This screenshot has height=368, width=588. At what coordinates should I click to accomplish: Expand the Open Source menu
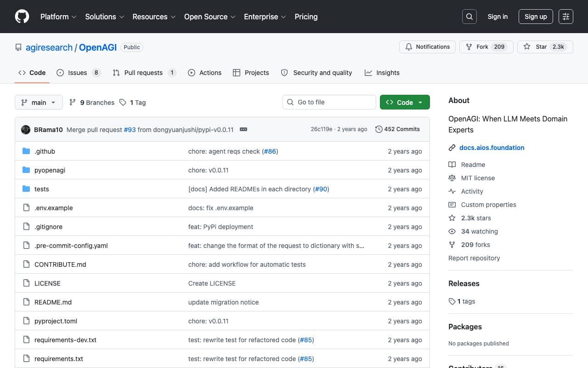[210, 17]
